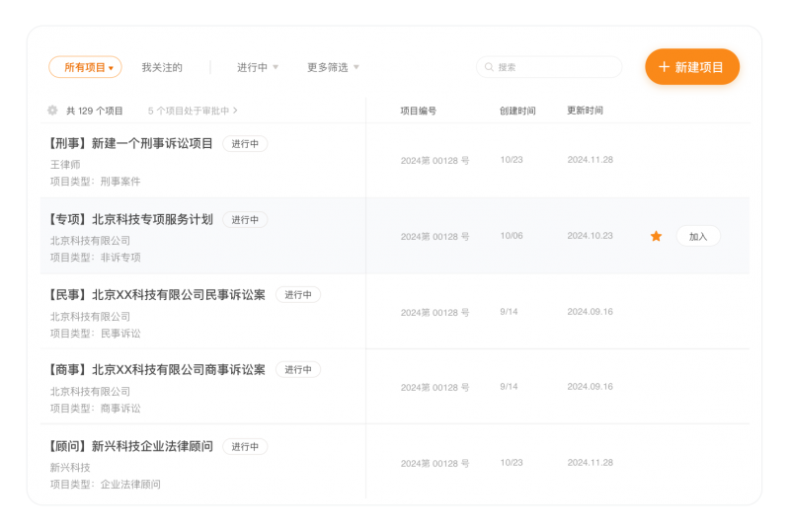Open 5 个项目处于审批中 link
Screen dimensions: 790x532
click(x=193, y=111)
